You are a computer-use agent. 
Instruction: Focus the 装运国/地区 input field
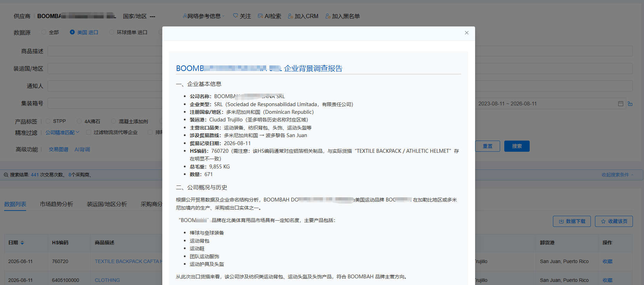click(105, 69)
